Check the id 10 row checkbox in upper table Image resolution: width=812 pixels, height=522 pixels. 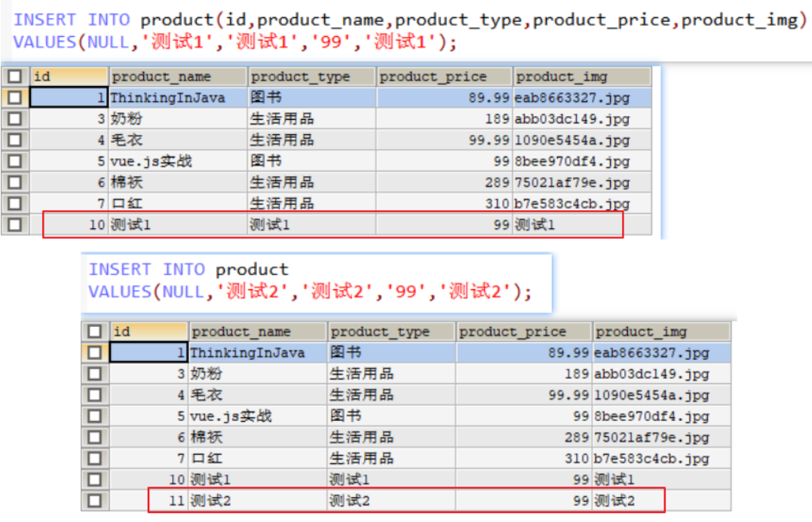14,224
